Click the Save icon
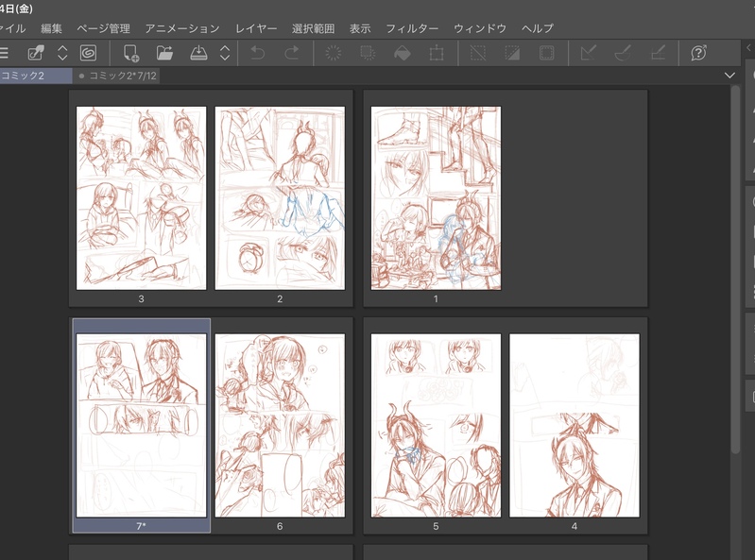Viewport: 755px width, 560px height. click(198, 53)
